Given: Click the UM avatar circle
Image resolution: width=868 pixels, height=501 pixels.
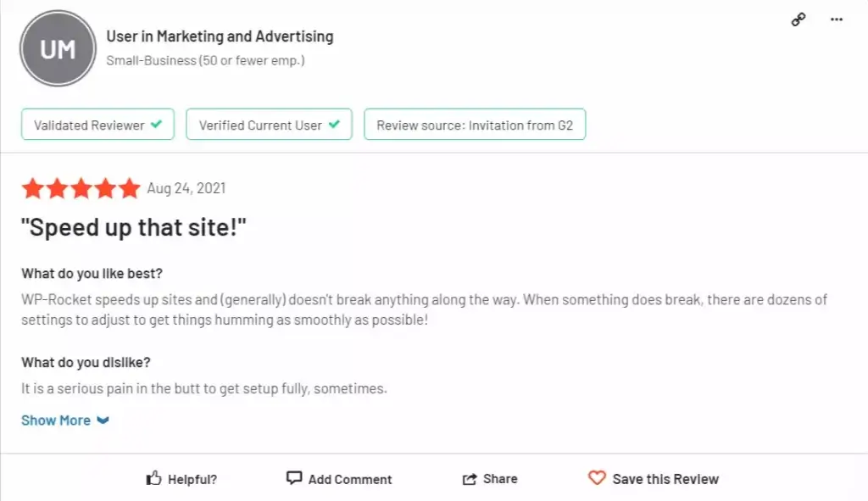Looking at the screenshot, I should coord(58,48).
